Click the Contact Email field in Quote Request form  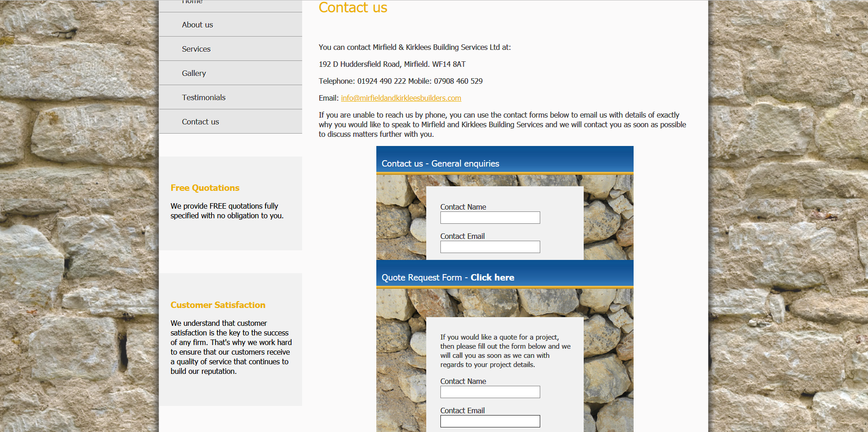point(490,421)
